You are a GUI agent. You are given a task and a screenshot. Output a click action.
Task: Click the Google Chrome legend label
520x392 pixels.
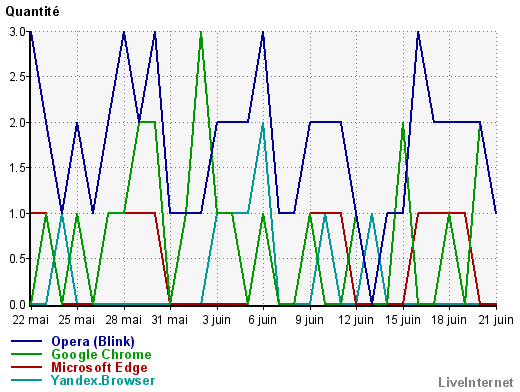(x=101, y=354)
